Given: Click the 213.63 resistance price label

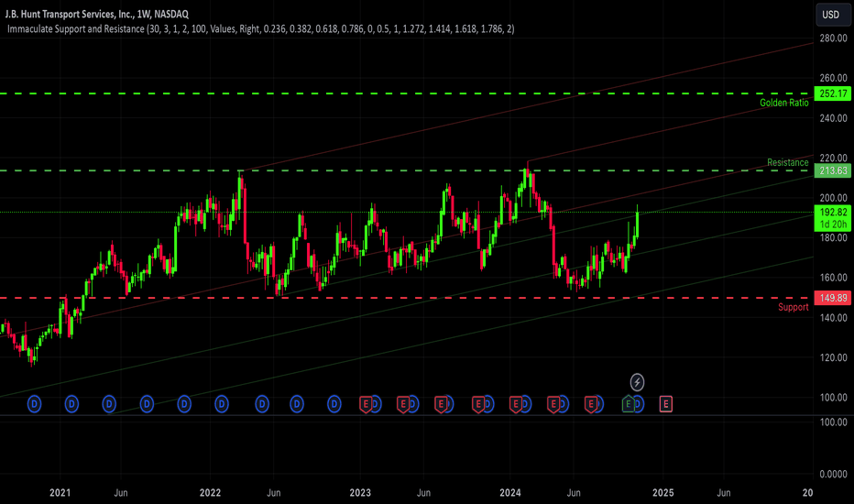Looking at the screenshot, I should tap(833, 171).
